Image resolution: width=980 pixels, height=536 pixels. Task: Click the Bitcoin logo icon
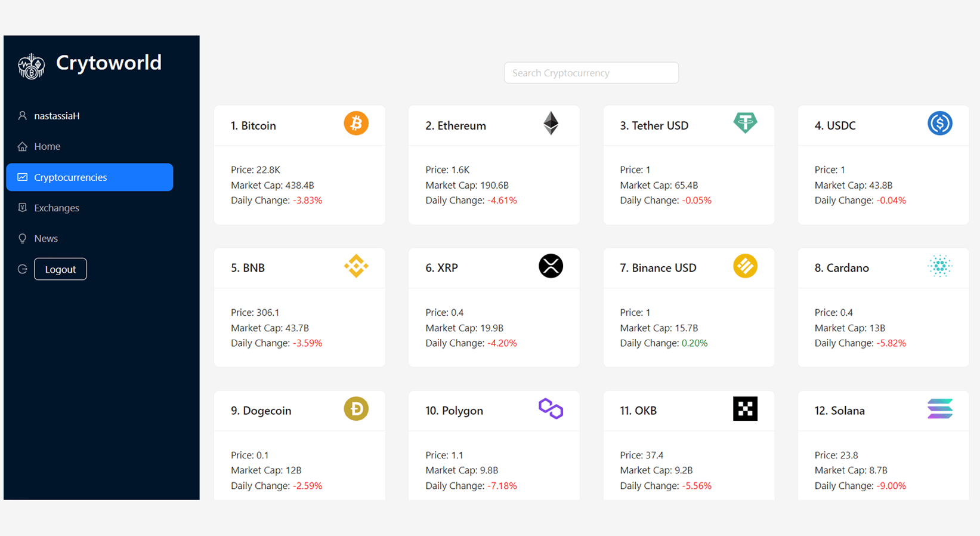click(356, 123)
